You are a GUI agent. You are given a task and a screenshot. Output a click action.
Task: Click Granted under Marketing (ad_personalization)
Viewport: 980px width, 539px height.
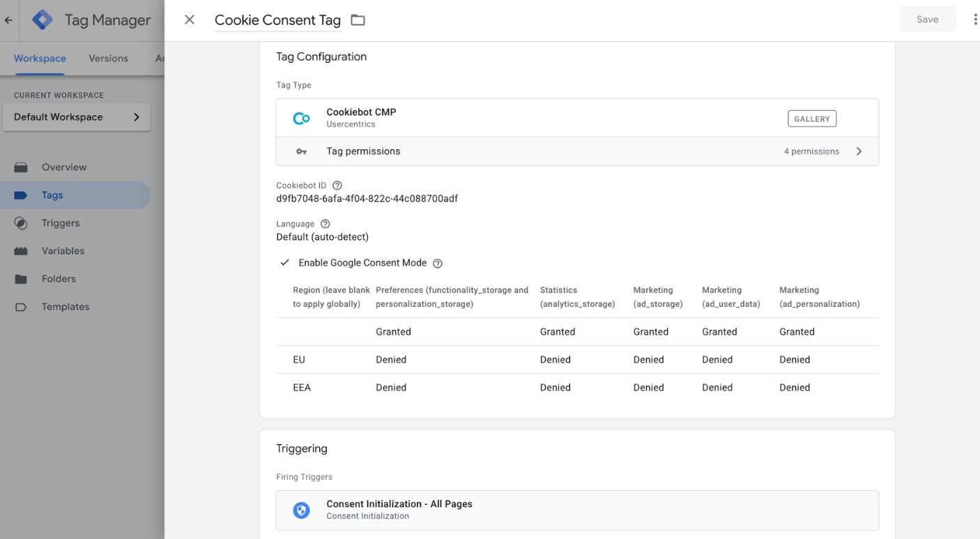(797, 332)
